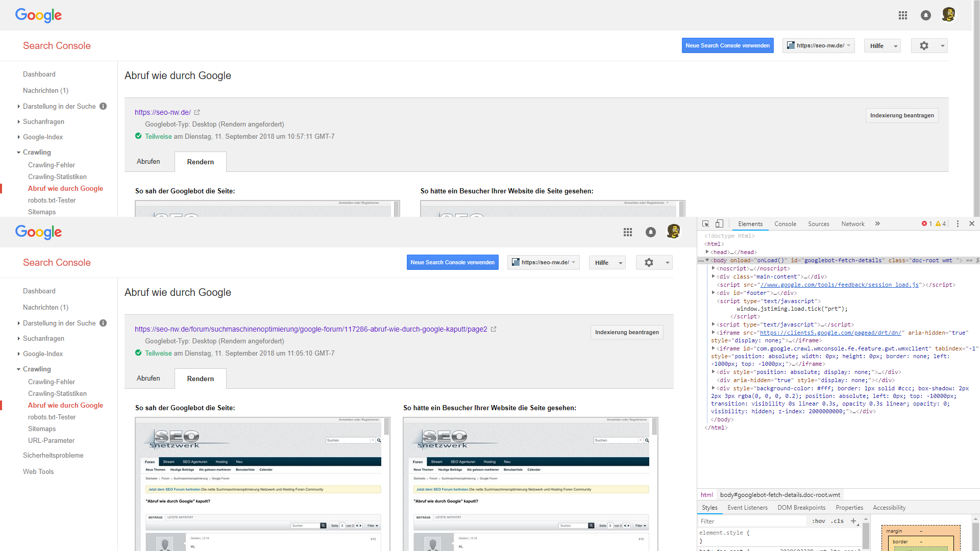
Task: Show more DevTools tabs with chevron
Action: point(877,224)
